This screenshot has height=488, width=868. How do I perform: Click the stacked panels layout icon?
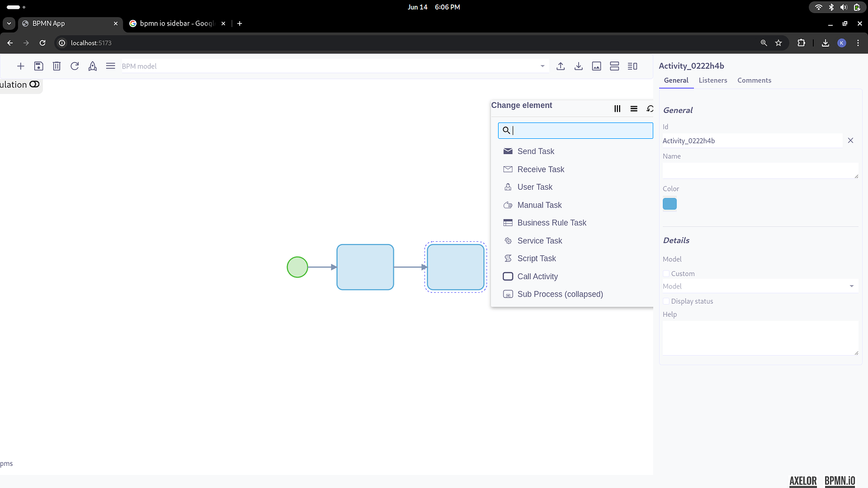click(x=615, y=66)
